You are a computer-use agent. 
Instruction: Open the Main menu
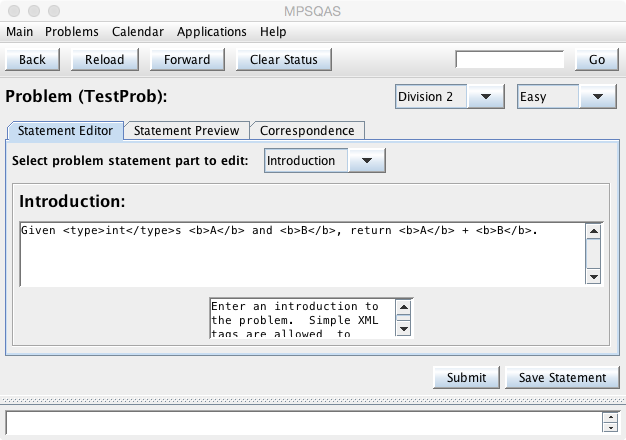click(20, 31)
